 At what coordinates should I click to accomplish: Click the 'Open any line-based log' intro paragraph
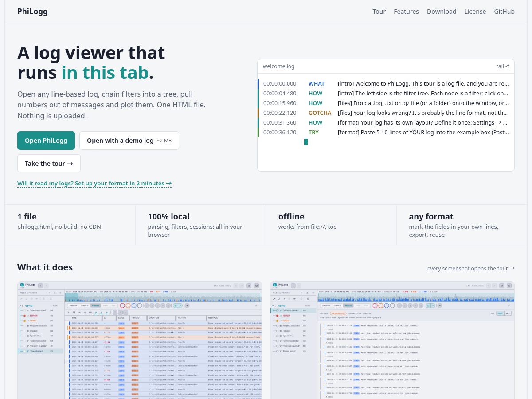[x=111, y=105]
